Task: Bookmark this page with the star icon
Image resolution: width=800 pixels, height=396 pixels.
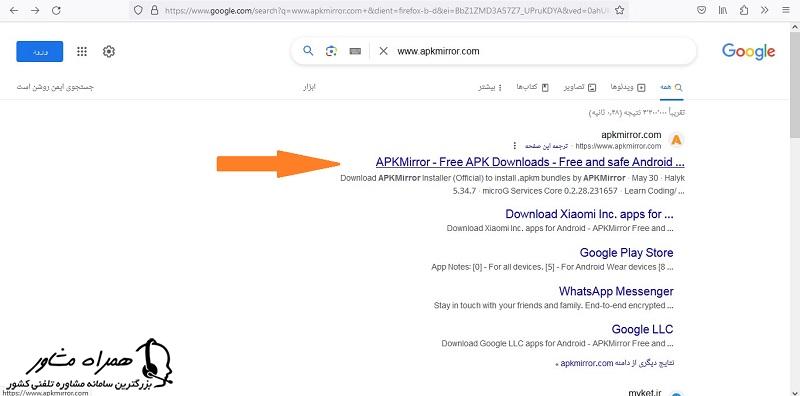Action: click(619, 10)
